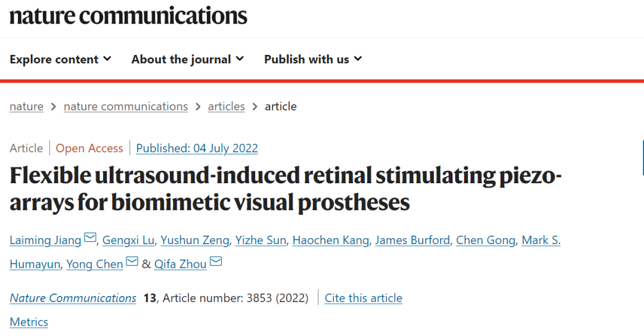Click the envelope icon next to Yong Chen
The height and width of the screenshot is (336, 644).
coord(132,261)
